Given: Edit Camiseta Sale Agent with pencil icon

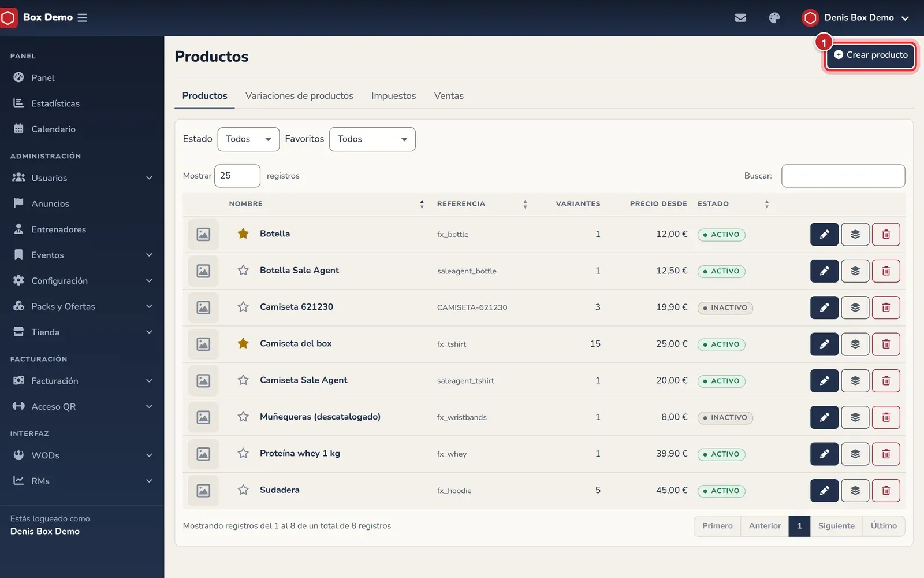Looking at the screenshot, I should click(824, 381).
